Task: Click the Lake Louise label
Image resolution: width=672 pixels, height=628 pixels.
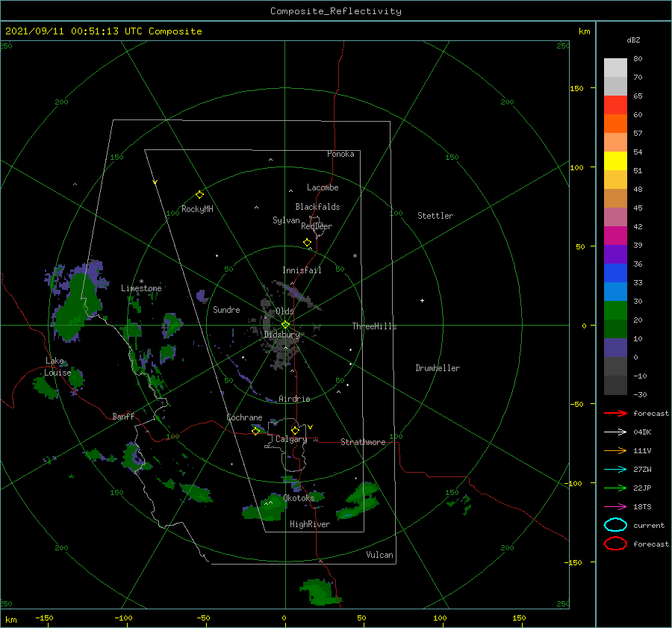Action: [x=57, y=367]
